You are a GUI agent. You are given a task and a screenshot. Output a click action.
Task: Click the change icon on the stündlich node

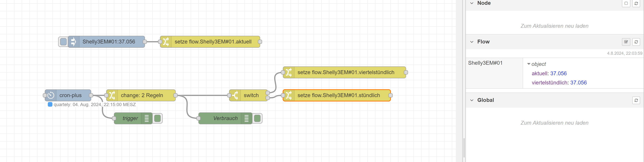point(289,95)
